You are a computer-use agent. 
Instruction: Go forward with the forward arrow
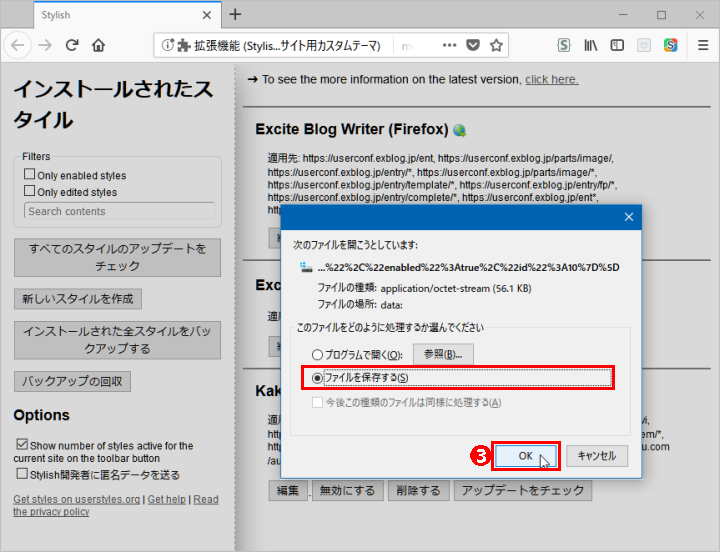pos(45,45)
